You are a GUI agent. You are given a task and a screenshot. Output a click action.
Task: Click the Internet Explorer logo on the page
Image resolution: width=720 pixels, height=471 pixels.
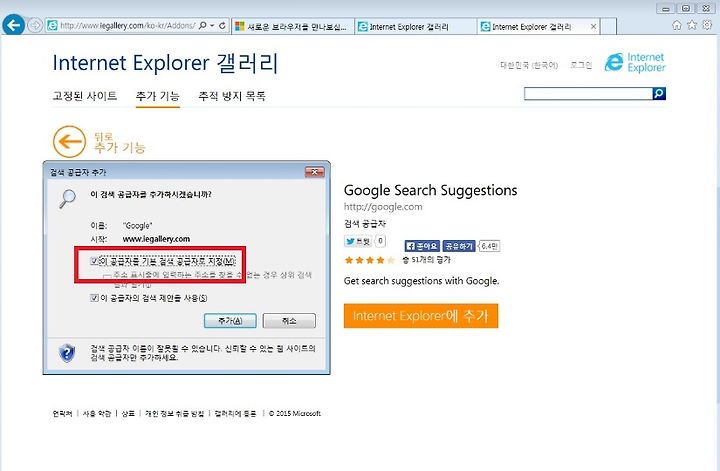[x=635, y=62]
